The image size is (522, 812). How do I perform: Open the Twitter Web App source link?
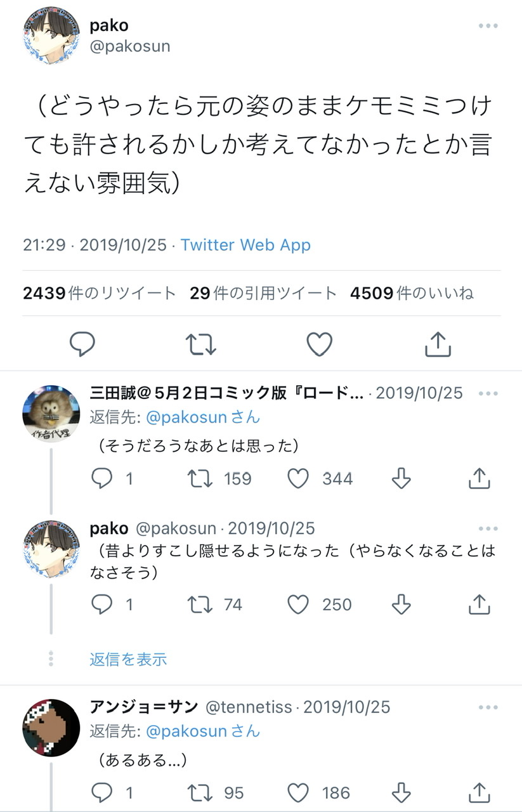tap(245, 245)
